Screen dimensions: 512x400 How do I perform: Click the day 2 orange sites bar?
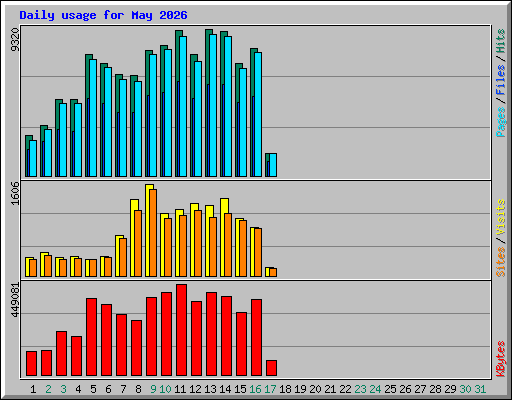[x=48, y=266]
